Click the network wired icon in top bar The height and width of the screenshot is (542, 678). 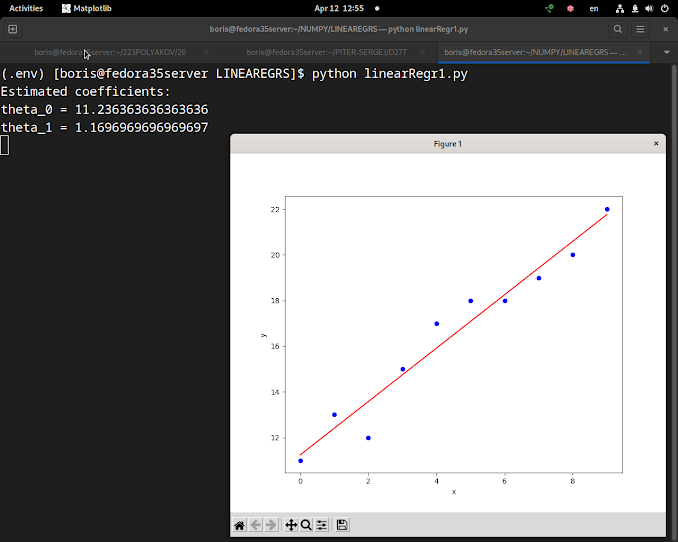pyautogui.click(x=620, y=8)
